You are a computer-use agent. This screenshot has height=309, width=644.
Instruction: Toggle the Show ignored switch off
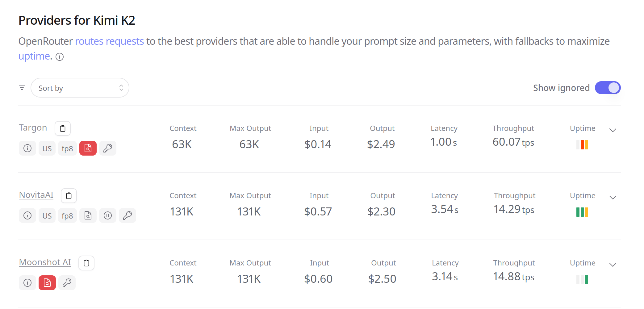(x=608, y=88)
